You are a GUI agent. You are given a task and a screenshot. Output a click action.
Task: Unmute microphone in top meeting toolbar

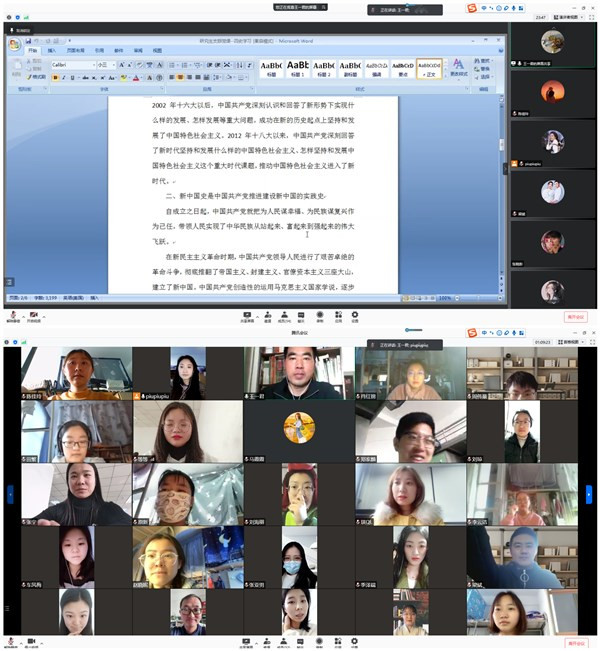coord(13,315)
